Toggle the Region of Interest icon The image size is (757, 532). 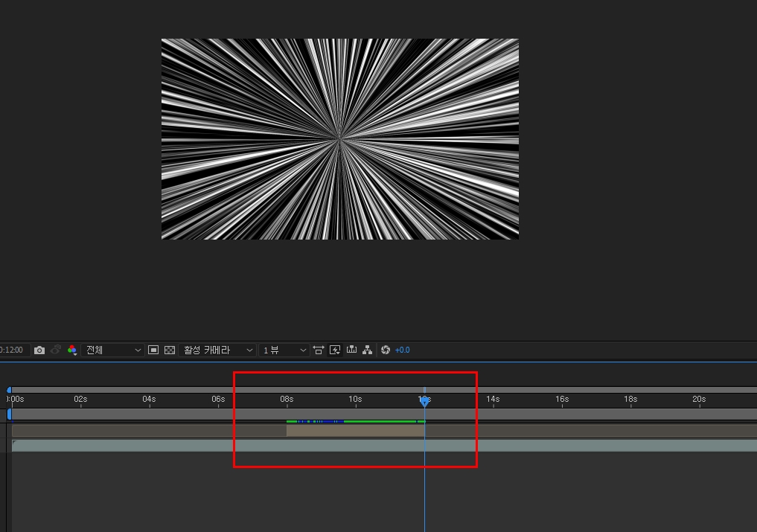tap(153, 350)
